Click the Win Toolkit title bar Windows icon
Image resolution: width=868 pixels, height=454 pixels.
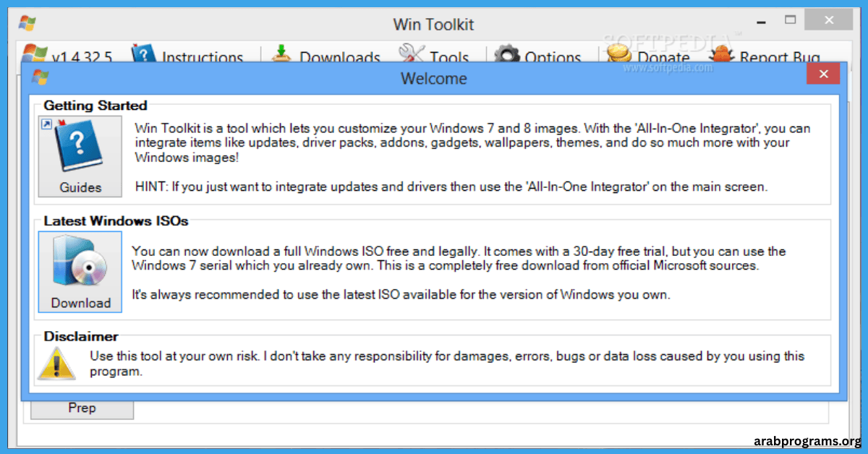27,22
